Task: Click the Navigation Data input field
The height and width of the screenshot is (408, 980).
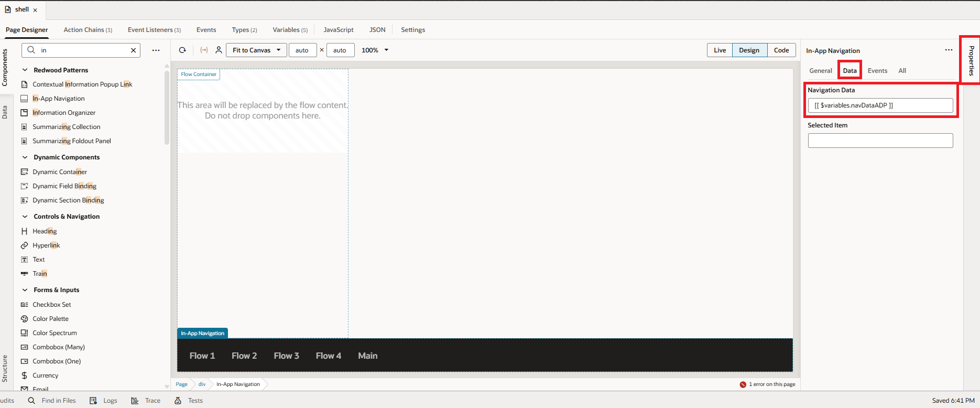Action: click(x=880, y=105)
